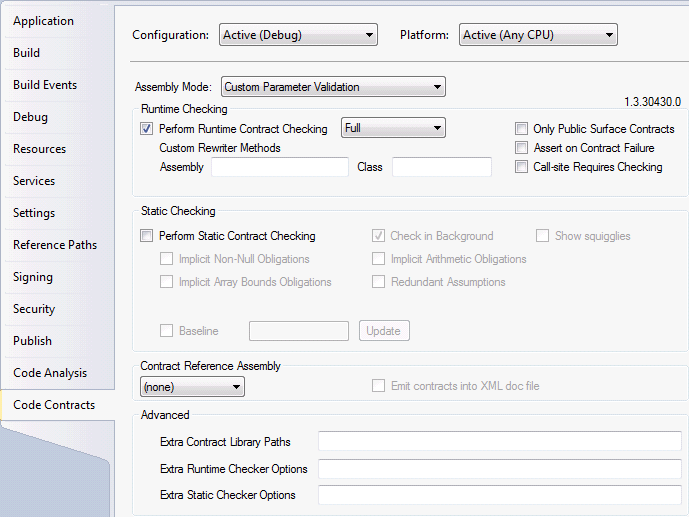Click the Extra Static Checker Options field

499,494
